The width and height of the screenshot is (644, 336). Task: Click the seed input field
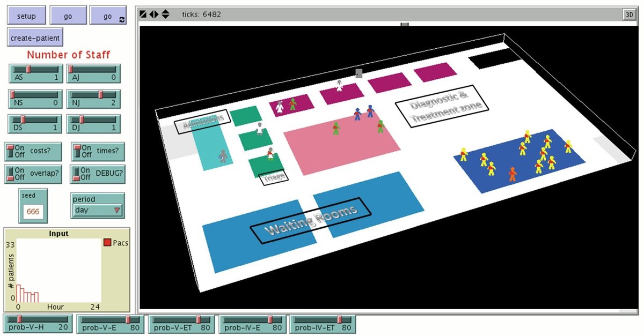[32, 212]
